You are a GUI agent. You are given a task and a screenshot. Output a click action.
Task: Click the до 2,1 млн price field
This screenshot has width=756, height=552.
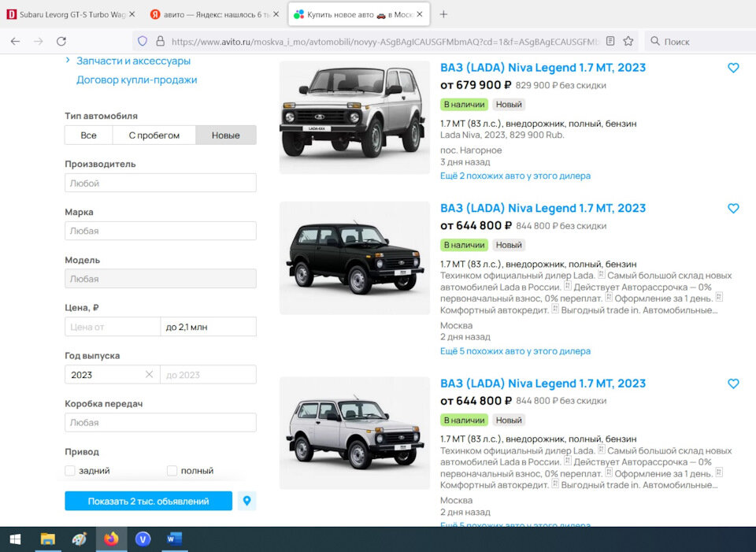click(208, 327)
